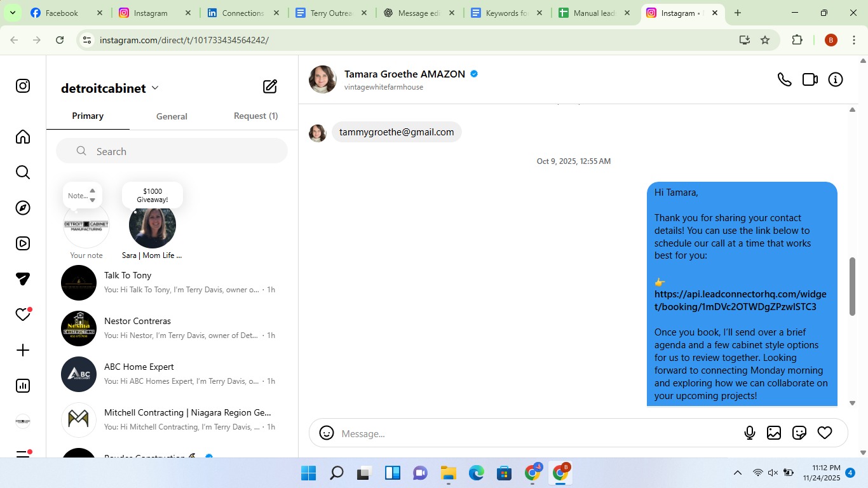Expand the detroitcabinet account switcher
868x488 pixels.
point(155,88)
